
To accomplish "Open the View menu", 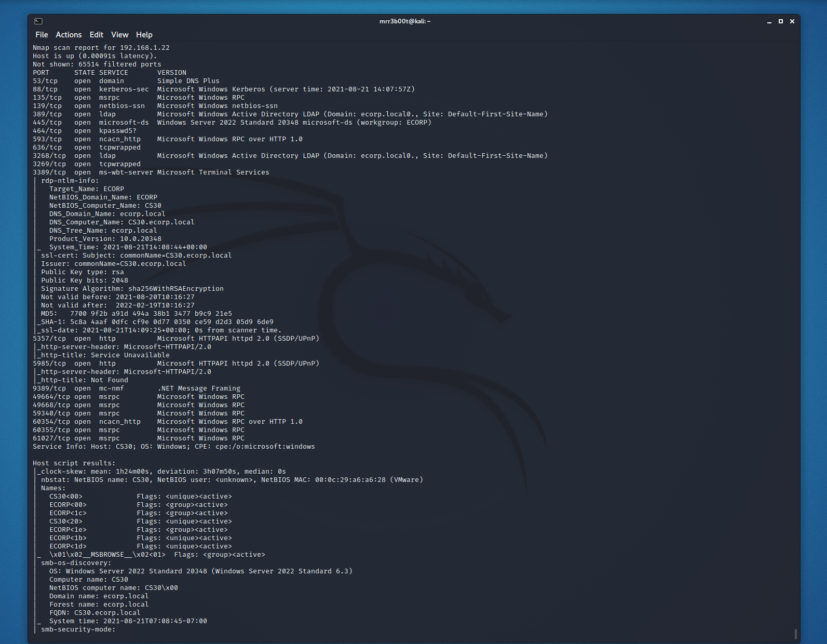I will tap(120, 35).
